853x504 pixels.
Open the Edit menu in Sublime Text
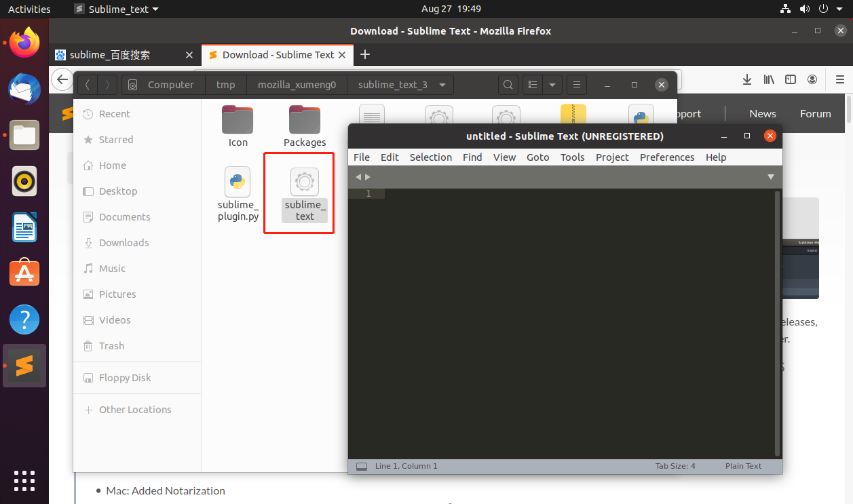(390, 157)
